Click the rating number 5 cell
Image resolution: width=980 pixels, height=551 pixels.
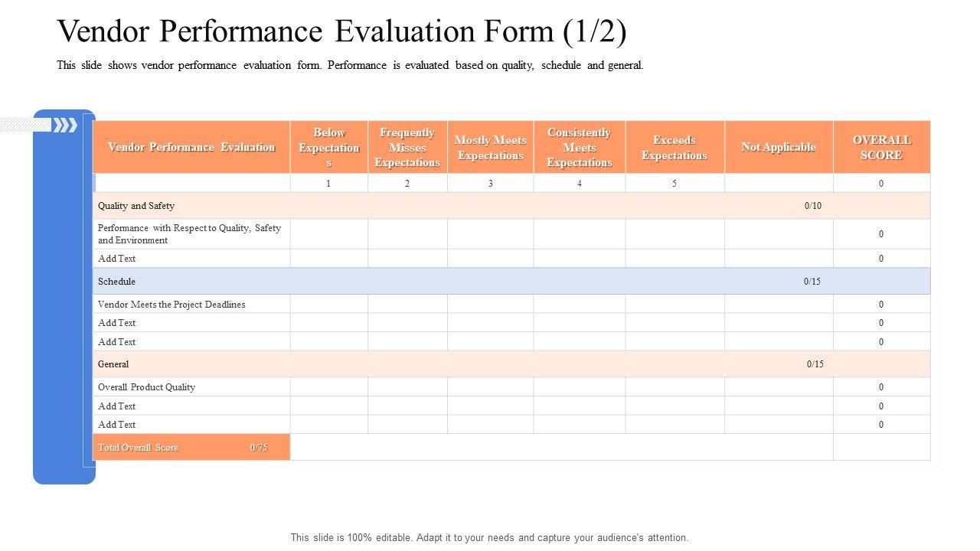(675, 183)
